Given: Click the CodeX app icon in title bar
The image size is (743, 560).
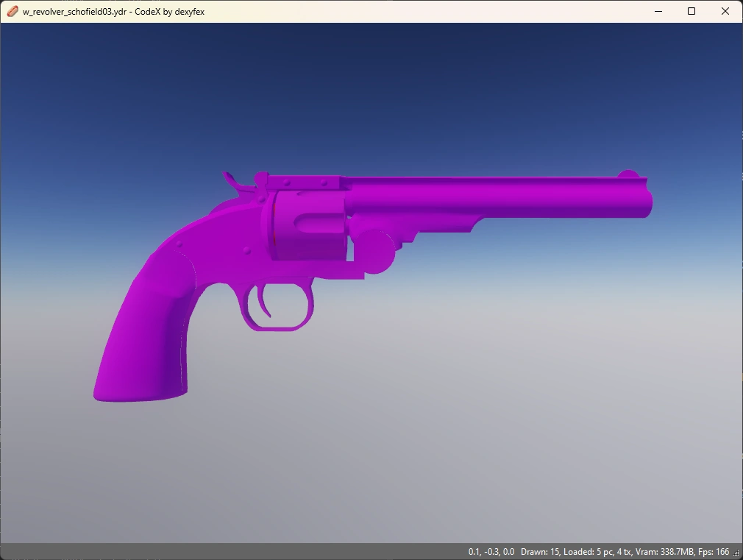Looking at the screenshot, I should pos(13,11).
